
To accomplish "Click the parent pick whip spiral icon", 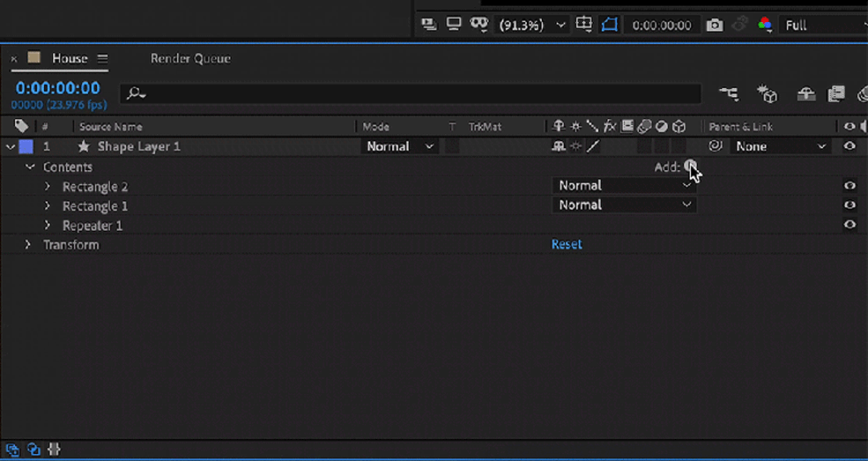I will (716, 146).
